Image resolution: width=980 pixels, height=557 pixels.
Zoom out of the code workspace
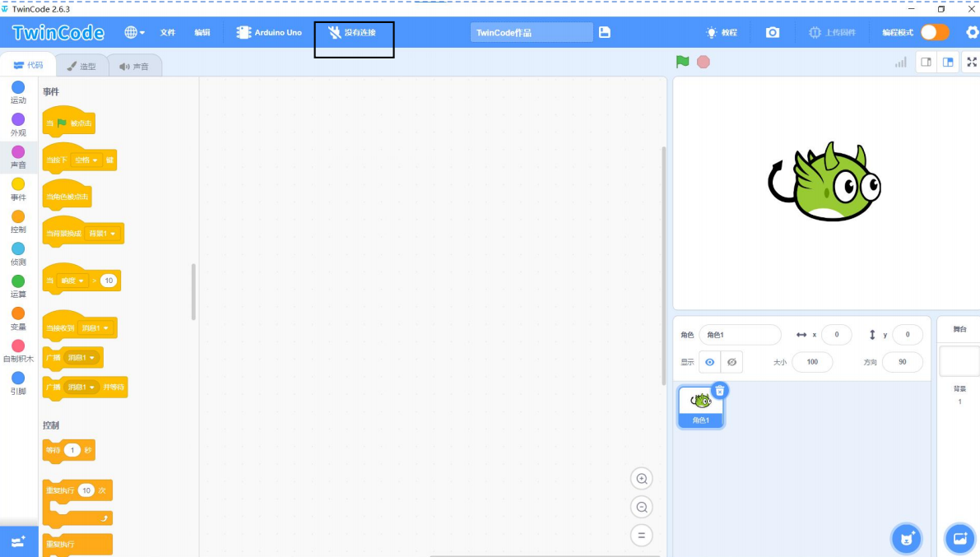(641, 507)
